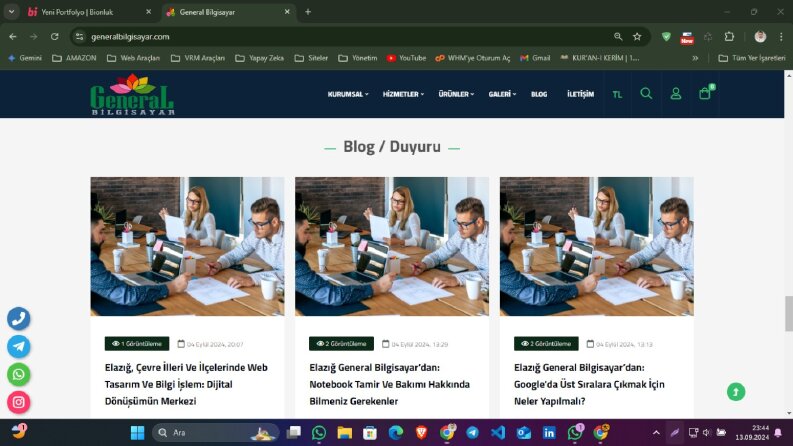Open the floating WhatsApp contact icon
793x446 pixels.
point(19,374)
